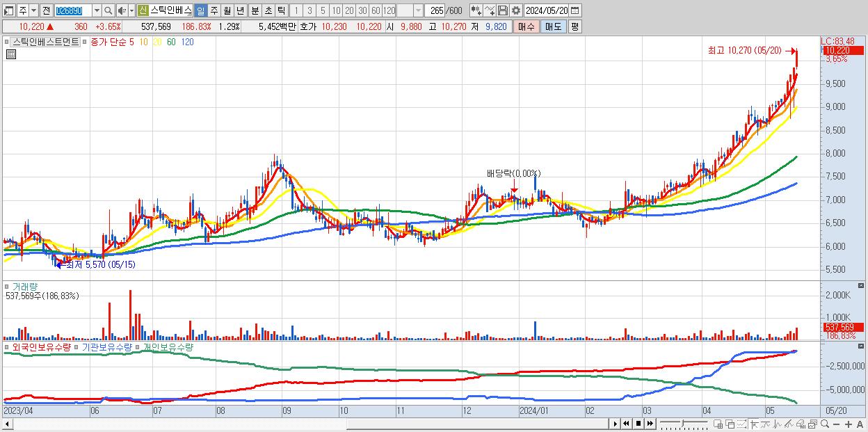This screenshot has width=868, height=432.
Task: Expand volume panel corner button
Action: pyautogui.click(x=862, y=286)
